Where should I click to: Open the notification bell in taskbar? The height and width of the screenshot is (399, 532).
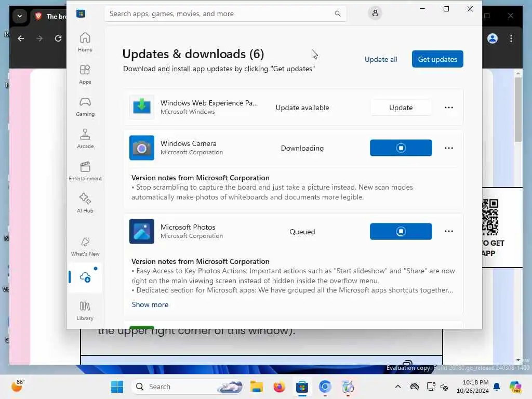pos(497,387)
